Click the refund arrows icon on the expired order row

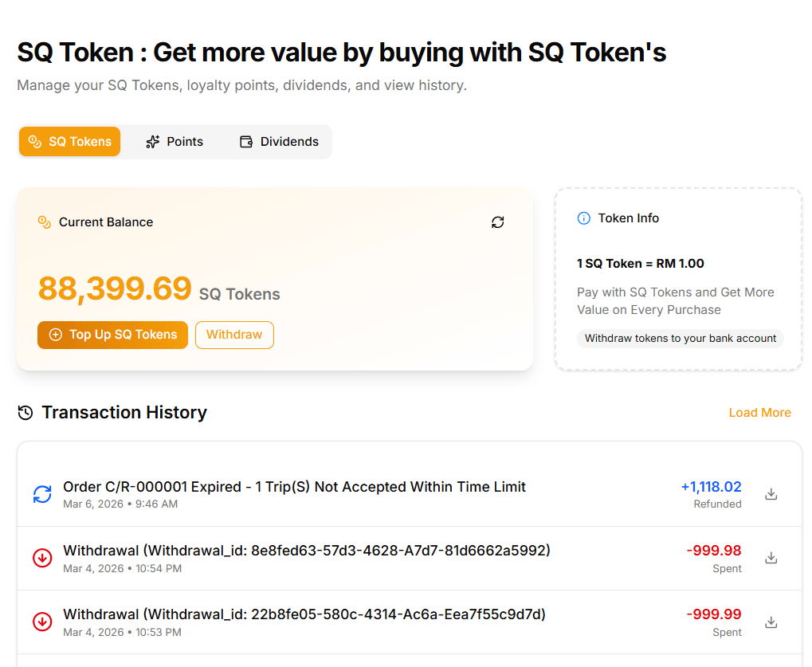(41, 494)
